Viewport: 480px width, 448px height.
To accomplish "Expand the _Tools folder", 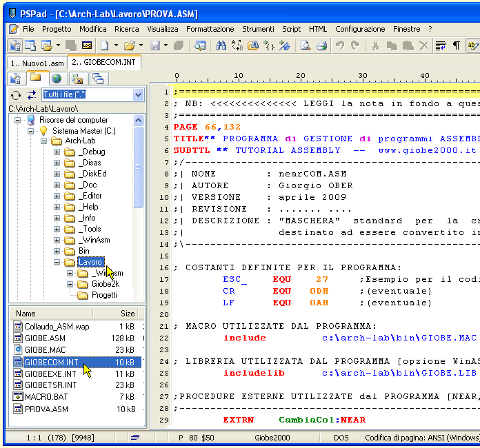I will point(57,229).
